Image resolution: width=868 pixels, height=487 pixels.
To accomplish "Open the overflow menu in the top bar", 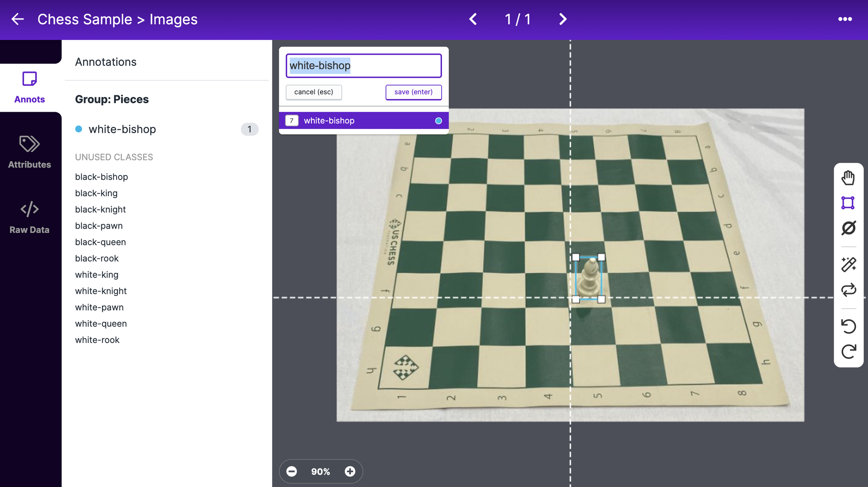I will 845,19.
